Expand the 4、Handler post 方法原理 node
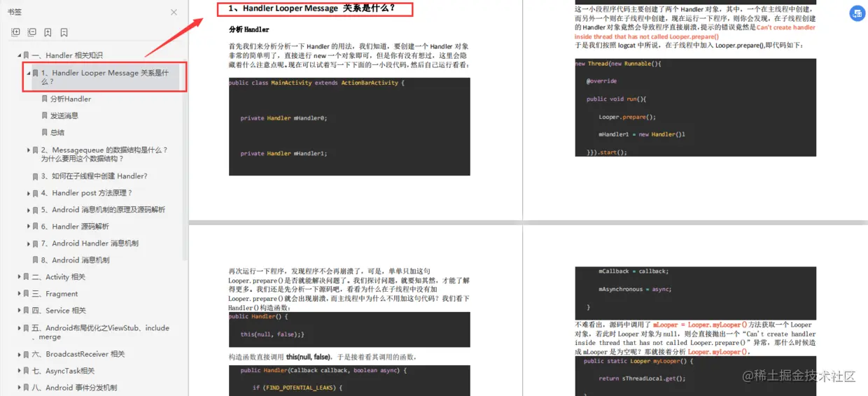Screen dimensions: 868x396 pyautogui.click(x=29, y=193)
